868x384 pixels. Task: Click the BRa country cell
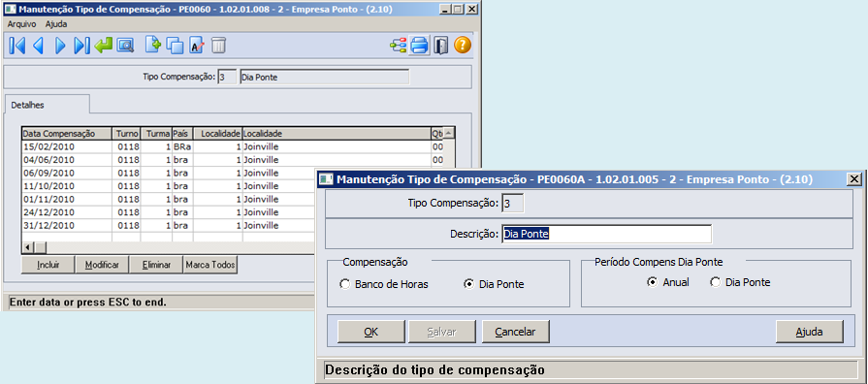pos(182,146)
